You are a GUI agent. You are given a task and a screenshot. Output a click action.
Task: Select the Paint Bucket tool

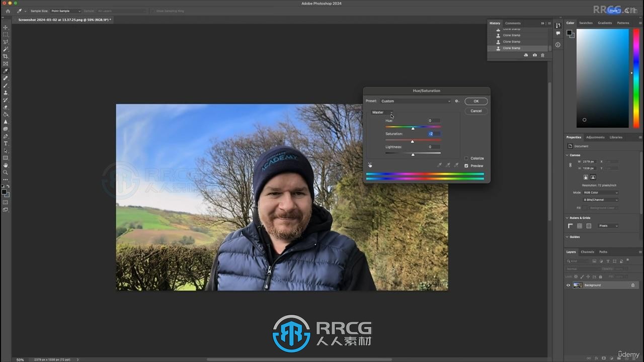[6, 114]
